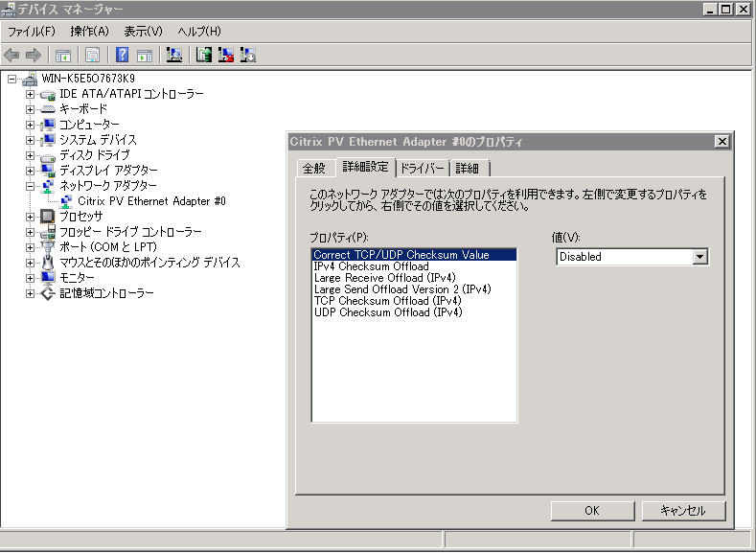Switch to the 詳細設定 tab
Image resolution: width=756 pixels, height=553 pixels.
(x=365, y=167)
